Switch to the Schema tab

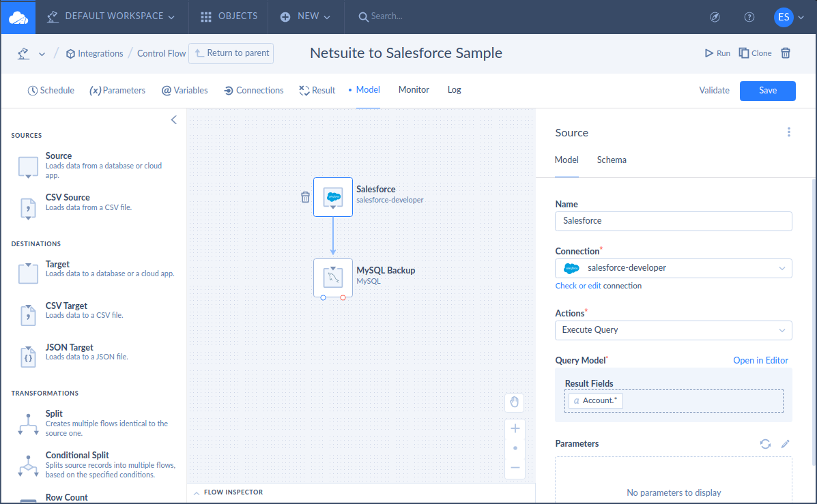point(612,160)
